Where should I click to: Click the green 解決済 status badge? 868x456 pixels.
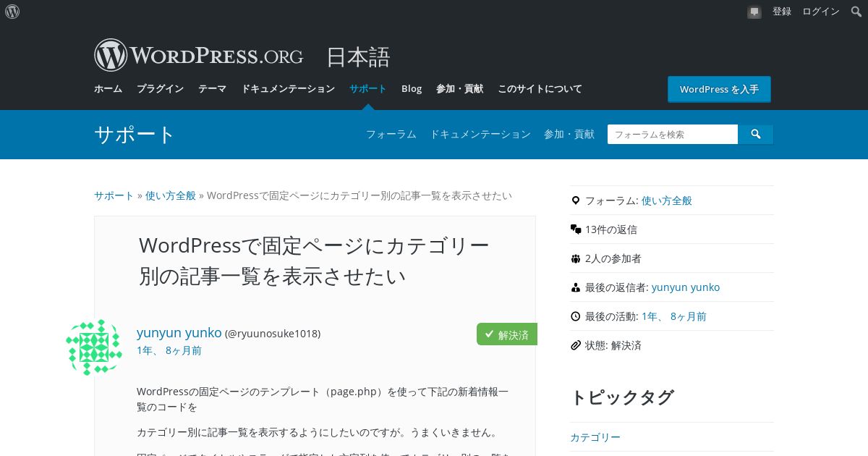pos(507,334)
